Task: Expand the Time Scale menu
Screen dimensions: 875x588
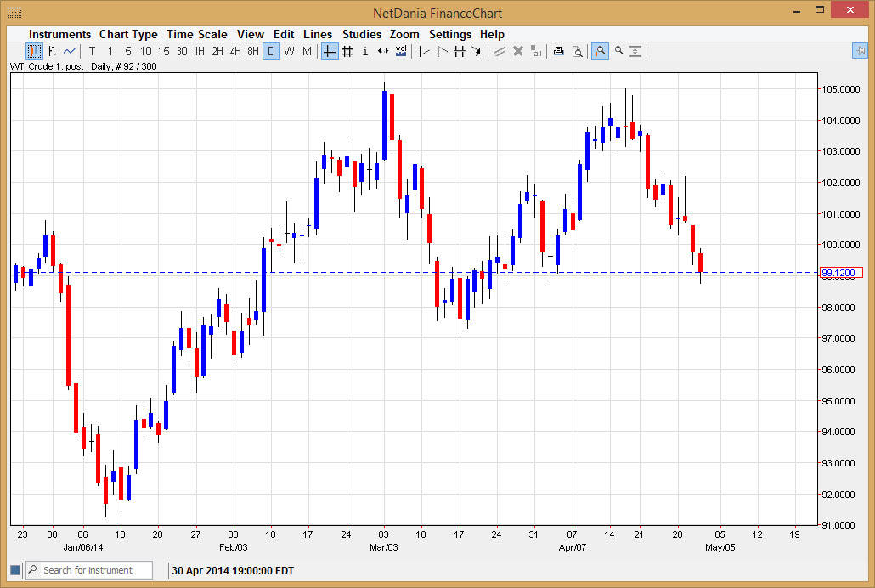Action: click(196, 34)
